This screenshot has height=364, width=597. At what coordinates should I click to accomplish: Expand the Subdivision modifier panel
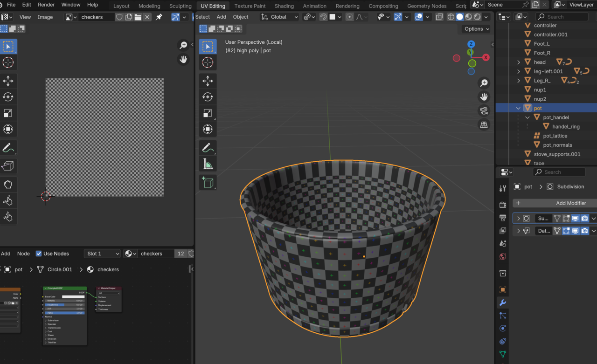point(518,218)
